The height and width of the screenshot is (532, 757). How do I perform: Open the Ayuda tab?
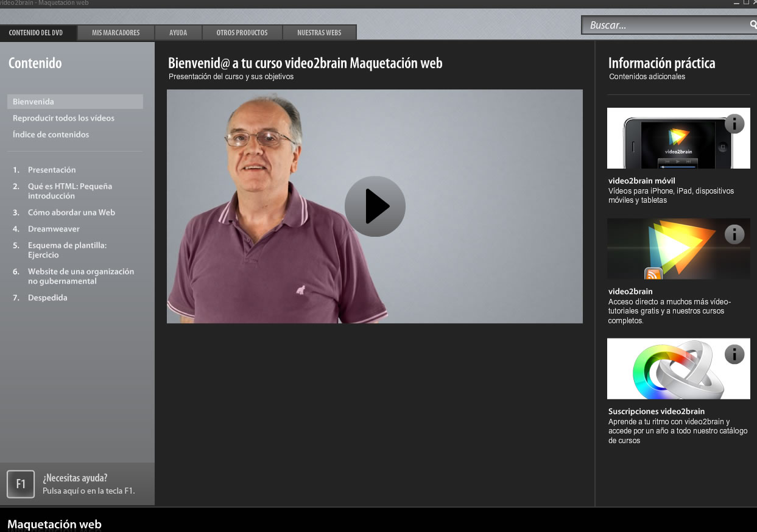click(x=178, y=33)
